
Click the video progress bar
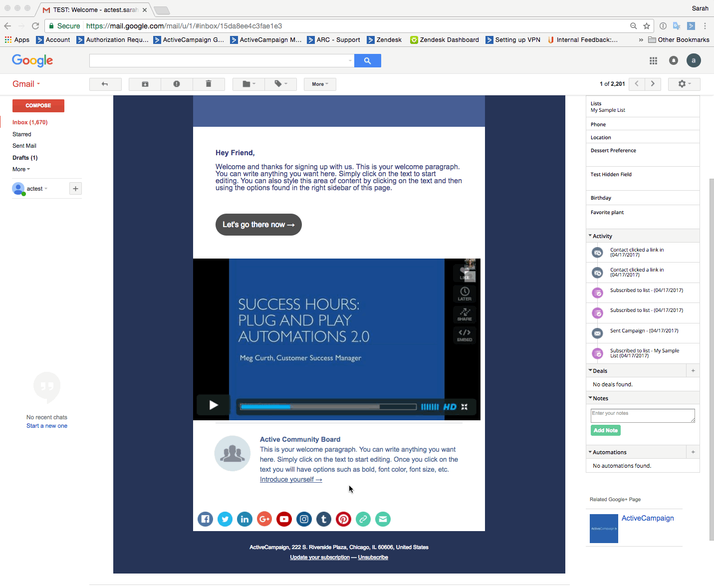click(328, 407)
